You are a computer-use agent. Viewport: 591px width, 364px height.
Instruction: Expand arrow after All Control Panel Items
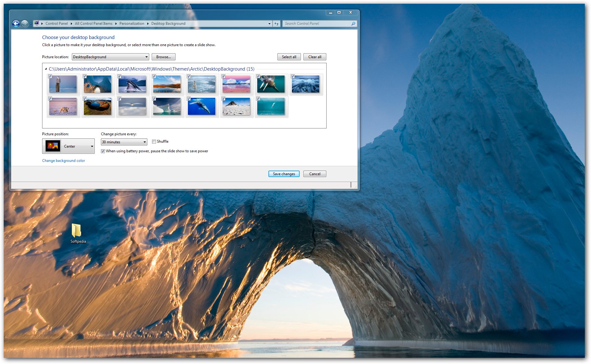click(x=116, y=24)
